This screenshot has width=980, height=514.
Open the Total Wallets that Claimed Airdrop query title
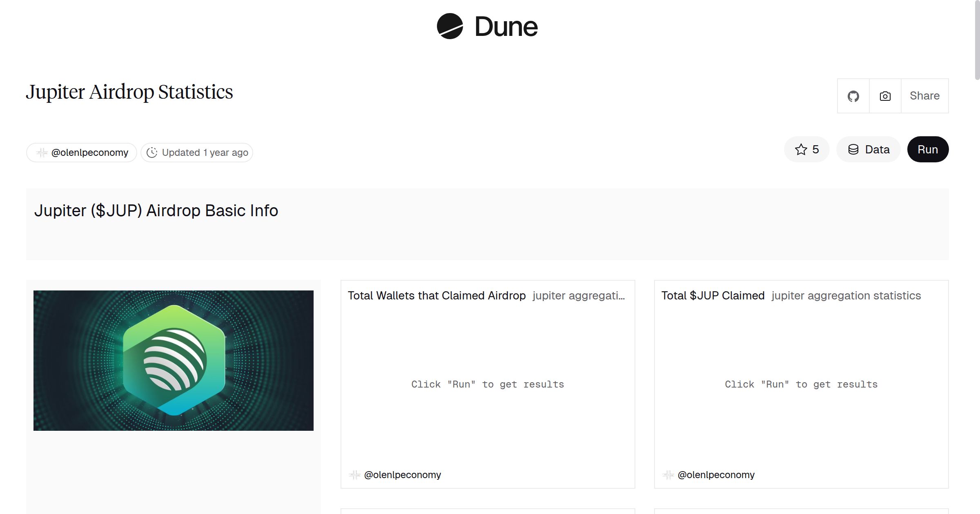[x=436, y=295]
